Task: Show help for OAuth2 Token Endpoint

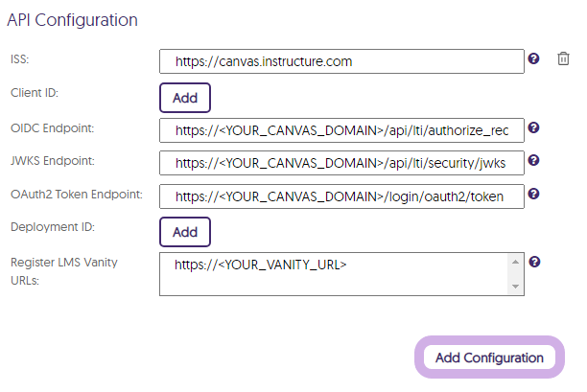Action: tap(533, 194)
